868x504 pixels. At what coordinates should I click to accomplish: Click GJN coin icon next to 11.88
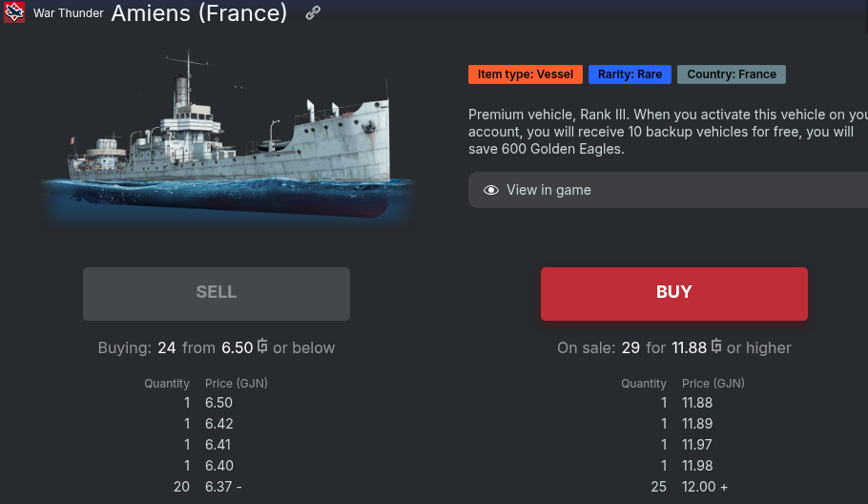[x=716, y=346]
